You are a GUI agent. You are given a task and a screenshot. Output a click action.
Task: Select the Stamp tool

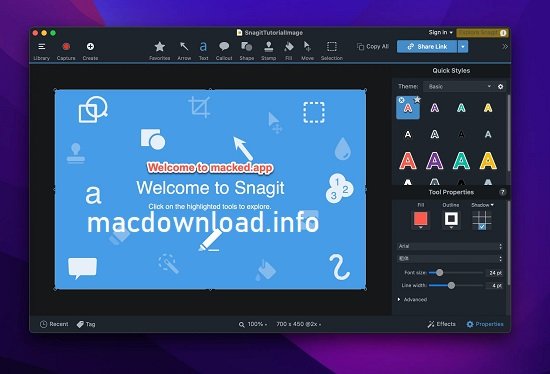[269, 51]
